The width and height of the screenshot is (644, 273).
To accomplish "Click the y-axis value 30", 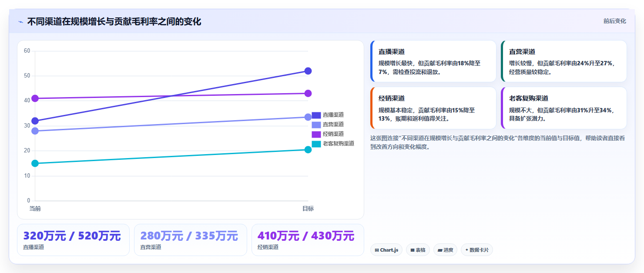I will [x=27, y=126].
